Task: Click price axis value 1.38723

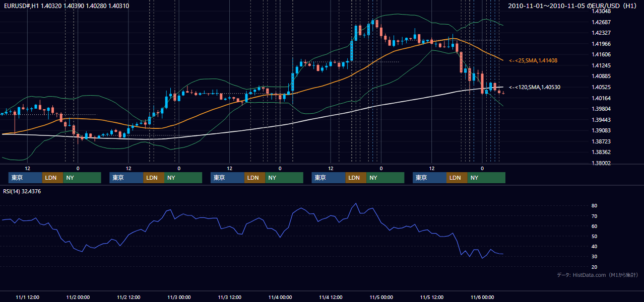Action: [601, 141]
